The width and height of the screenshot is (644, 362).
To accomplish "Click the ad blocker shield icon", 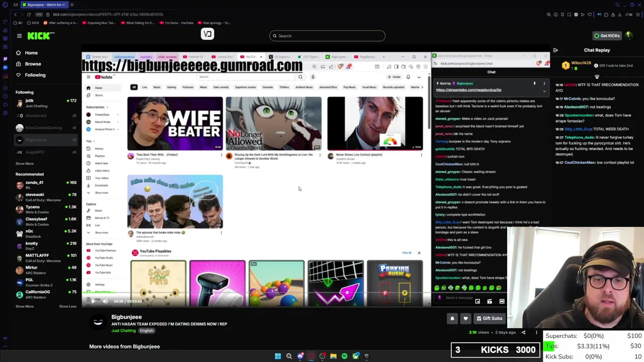I will point(576,15).
